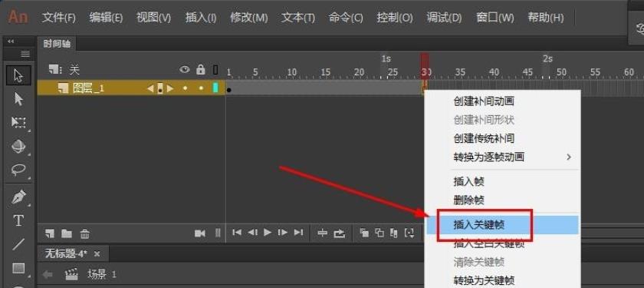Image resolution: width=644 pixels, height=288 pixels.
Task: Open the 命令(C) menu
Action: tap(346, 18)
